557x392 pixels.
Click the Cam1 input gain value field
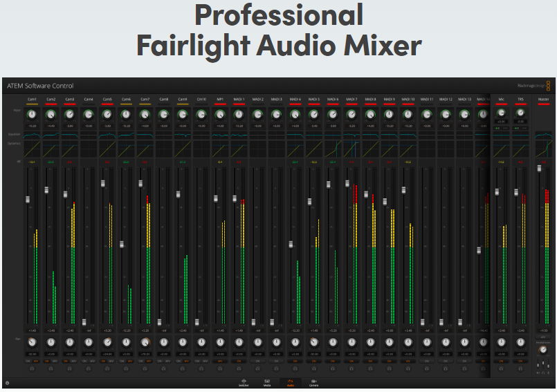[32, 126]
